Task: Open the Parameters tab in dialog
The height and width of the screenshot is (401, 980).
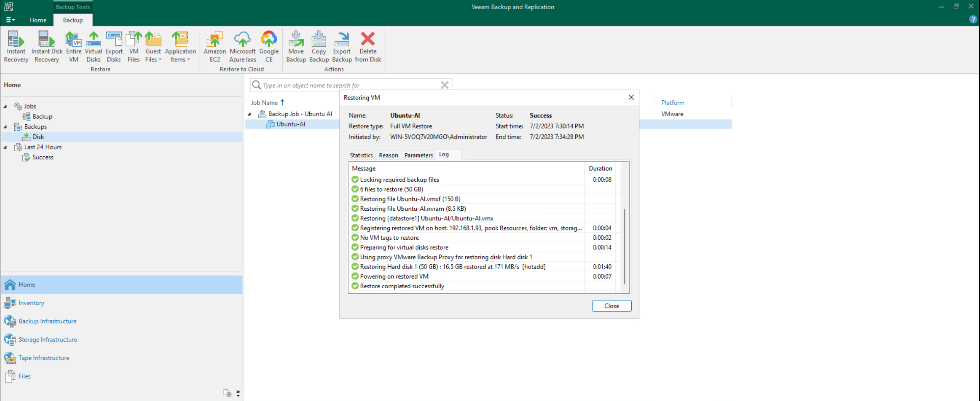Action: 418,155
